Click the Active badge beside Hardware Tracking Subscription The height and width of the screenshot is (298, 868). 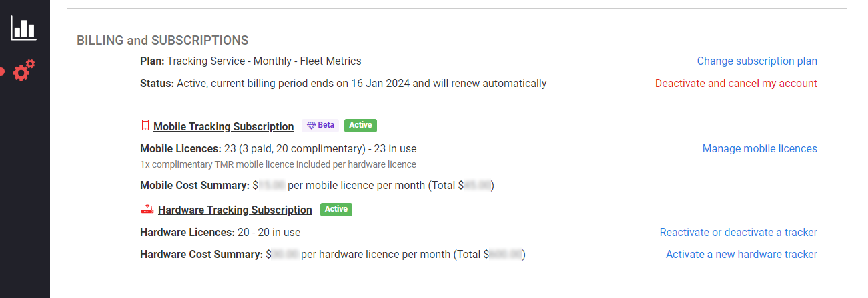(x=336, y=210)
